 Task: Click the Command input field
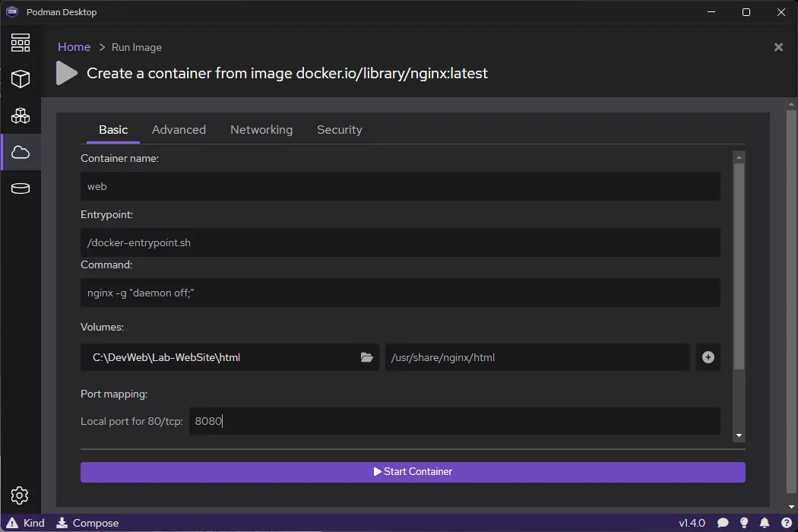coord(400,293)
